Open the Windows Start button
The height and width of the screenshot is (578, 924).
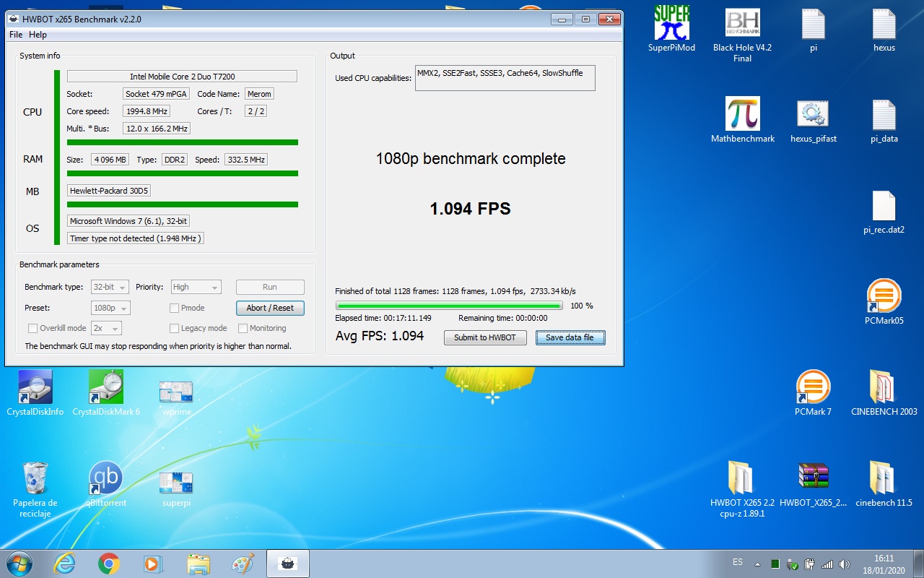coord(19,564)
